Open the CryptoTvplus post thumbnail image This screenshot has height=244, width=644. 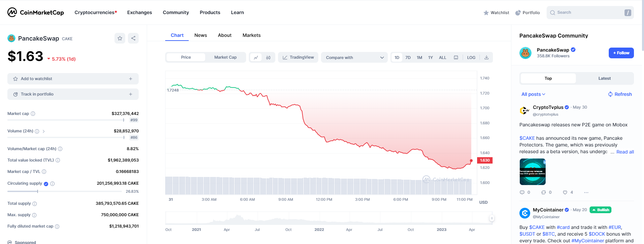[x=533, y=172]
